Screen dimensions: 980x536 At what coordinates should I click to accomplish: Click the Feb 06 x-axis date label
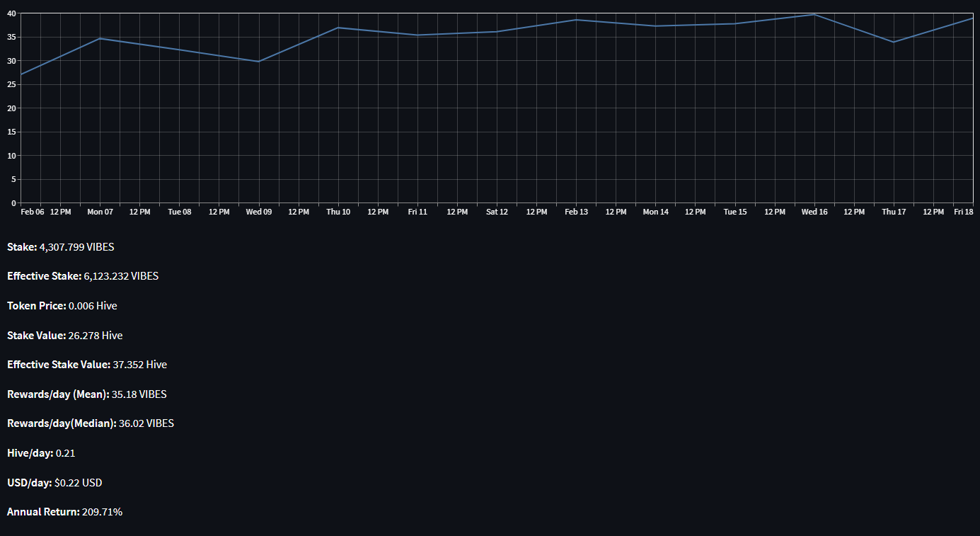click(33, 212)
